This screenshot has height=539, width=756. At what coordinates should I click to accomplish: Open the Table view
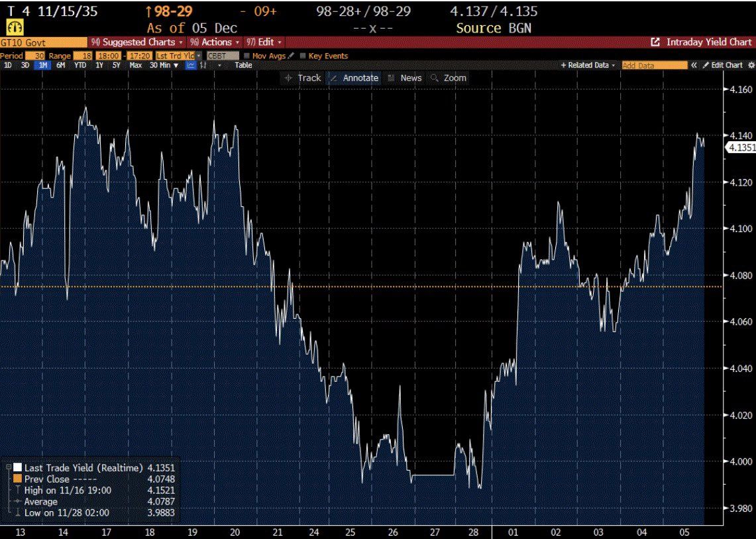click(x=243, y=66)
